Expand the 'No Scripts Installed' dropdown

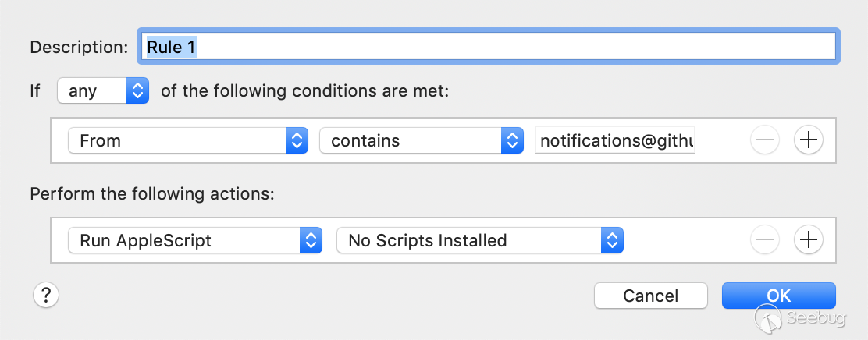479,240
